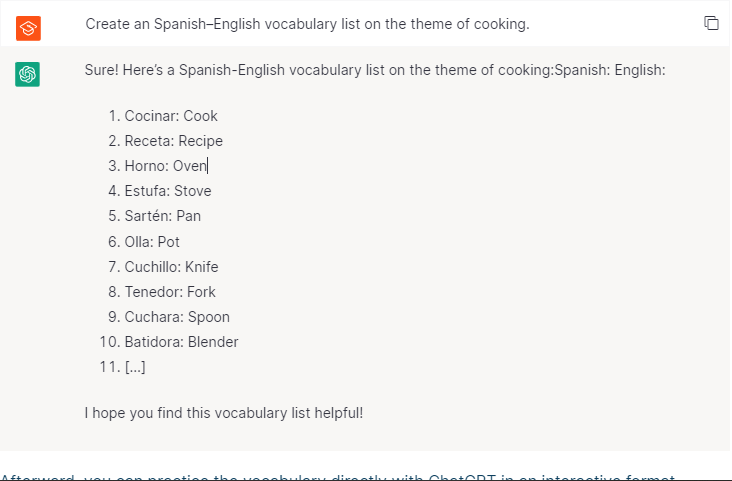Click the user prompt about cooking vocabulary
The height and width of the screenshot is (481, 732).
(307, 23)
